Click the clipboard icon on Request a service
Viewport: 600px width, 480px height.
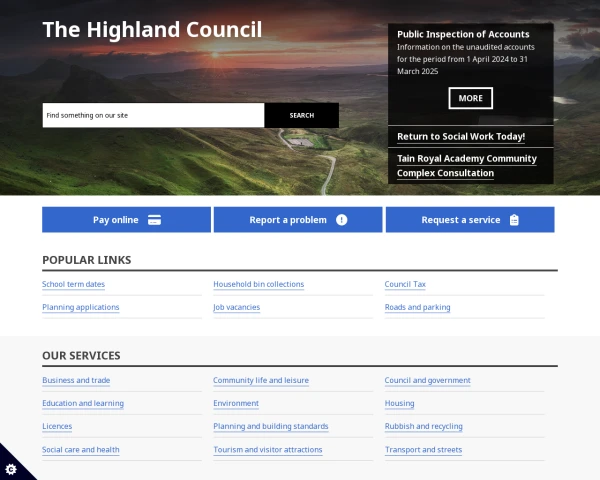pyautogui.click(x=514, y=220)
